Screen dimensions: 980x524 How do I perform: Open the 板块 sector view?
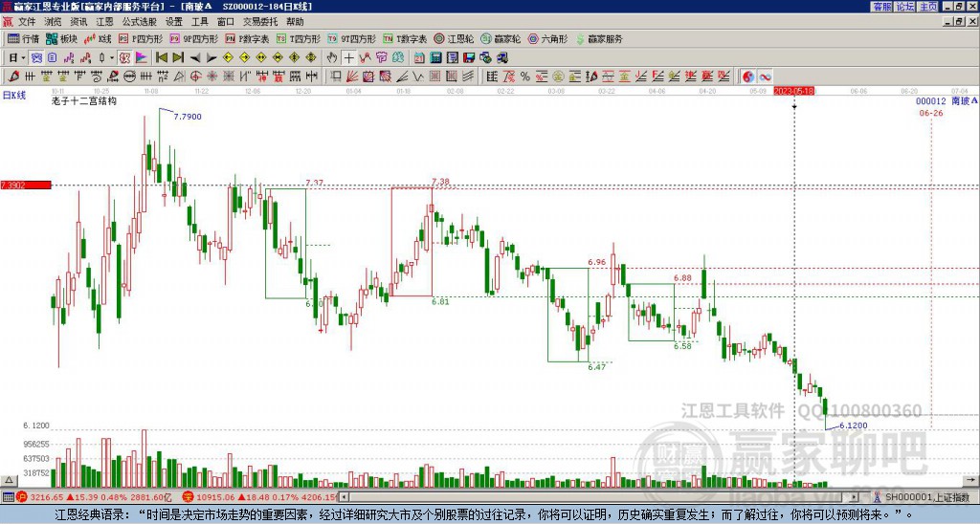pos(61,38)
